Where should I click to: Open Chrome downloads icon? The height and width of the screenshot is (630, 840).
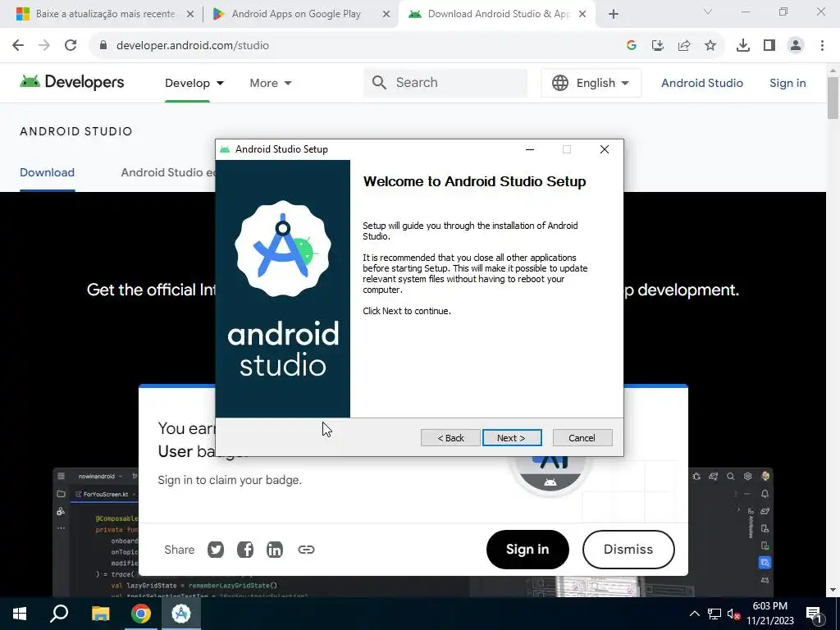(x=743, y=46)
